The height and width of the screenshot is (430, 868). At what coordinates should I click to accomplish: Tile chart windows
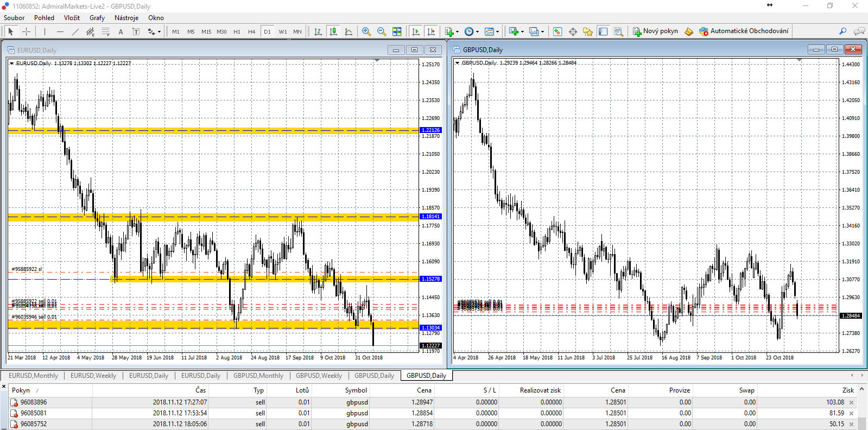pyautogui.click(x=397, y=31)
